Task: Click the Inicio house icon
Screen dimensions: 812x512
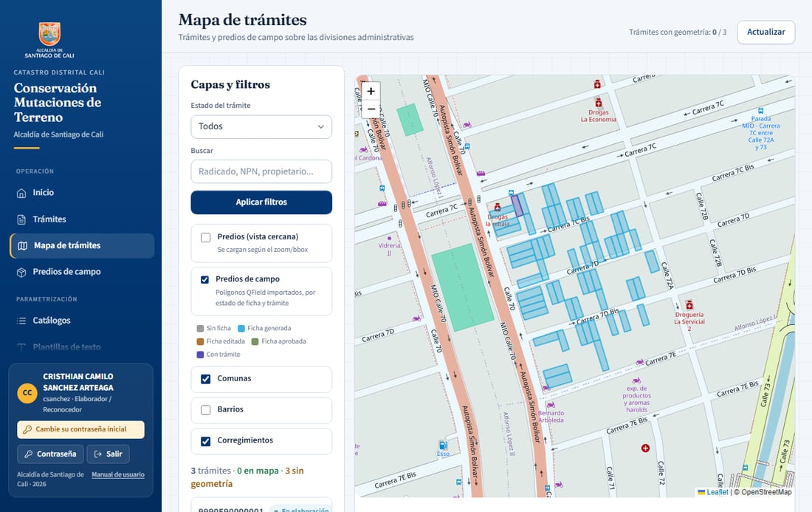Action: click(x=21, y=194)
